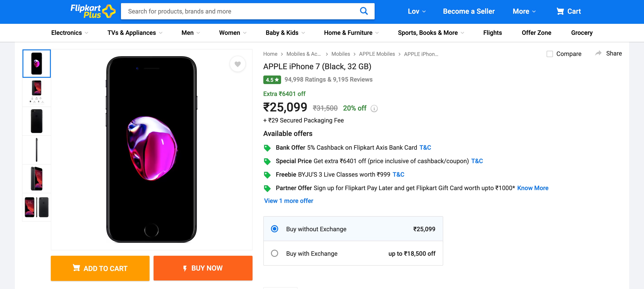Click the Flipkart Plus logo
The height and width of the screenshot is (289, 644).
point(93,11)
